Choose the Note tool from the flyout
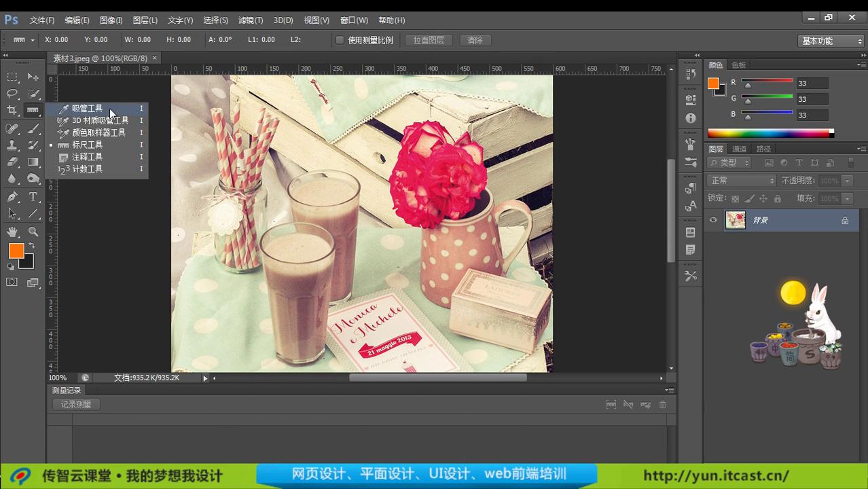 (87, 156)
